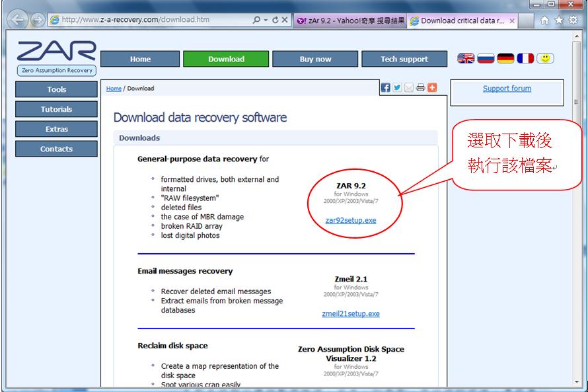Stop loading with the address bar X
Viewport: 588px width, 392px height.
(285, 20)
